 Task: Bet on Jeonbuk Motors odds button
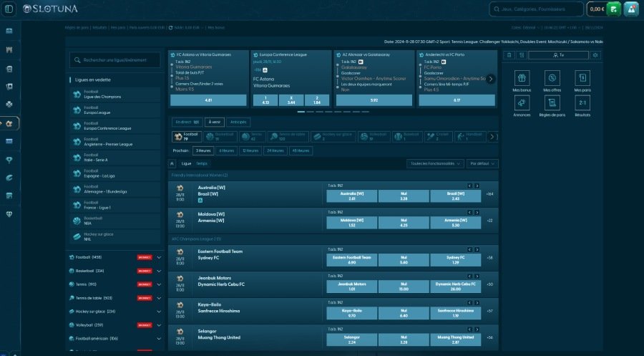(x=352, y=287)
